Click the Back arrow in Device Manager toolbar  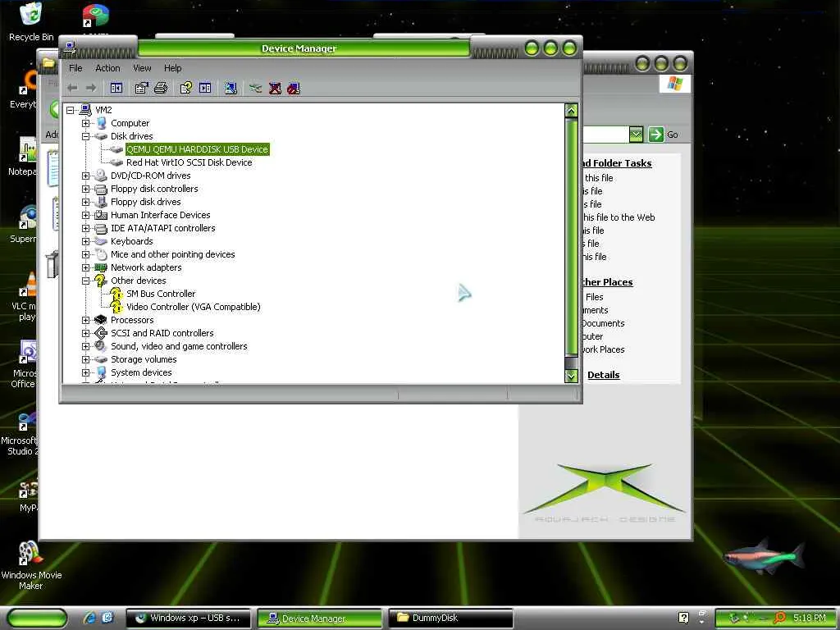tap(73, 88)
